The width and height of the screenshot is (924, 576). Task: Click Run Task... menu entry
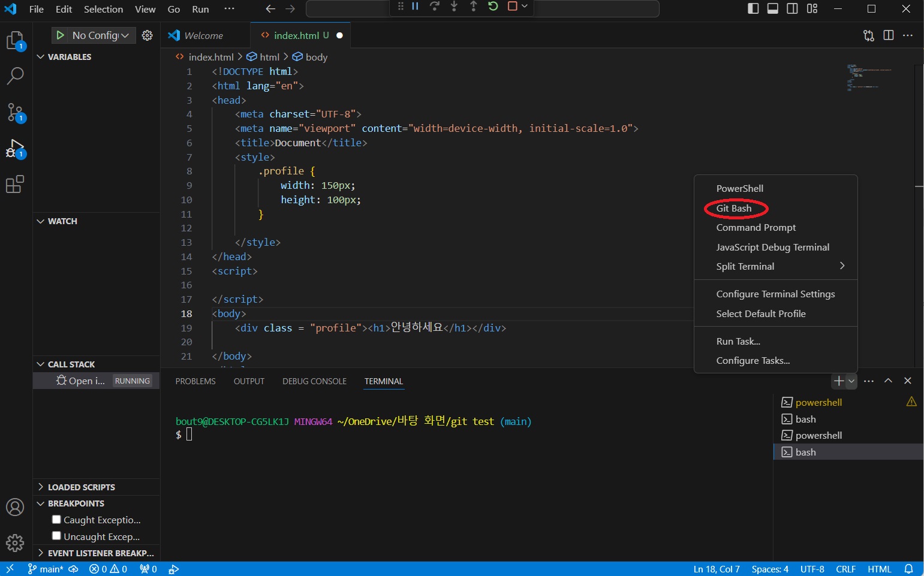(776, 341)
